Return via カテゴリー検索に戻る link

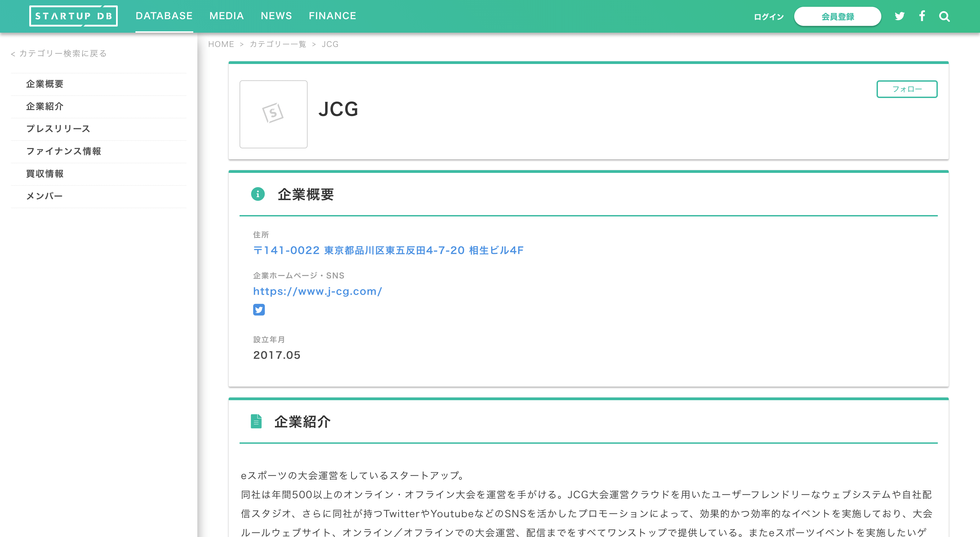[59, 53]
